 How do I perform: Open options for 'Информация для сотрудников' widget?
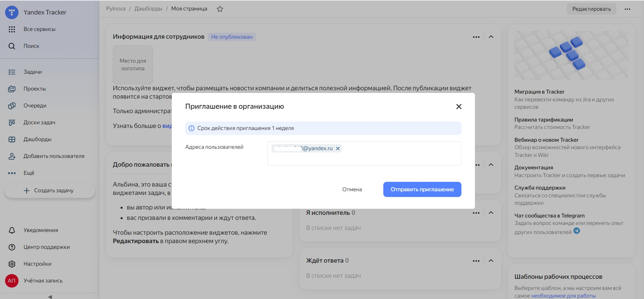(x=476, y=37)
